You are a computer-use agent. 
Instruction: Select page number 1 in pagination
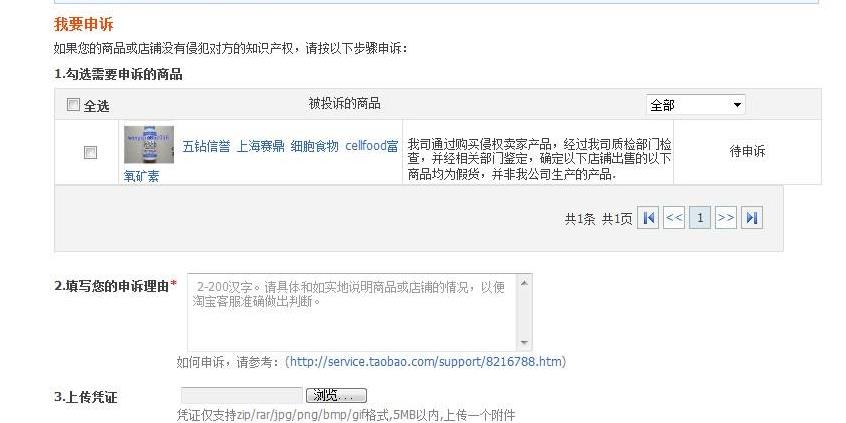700,218
